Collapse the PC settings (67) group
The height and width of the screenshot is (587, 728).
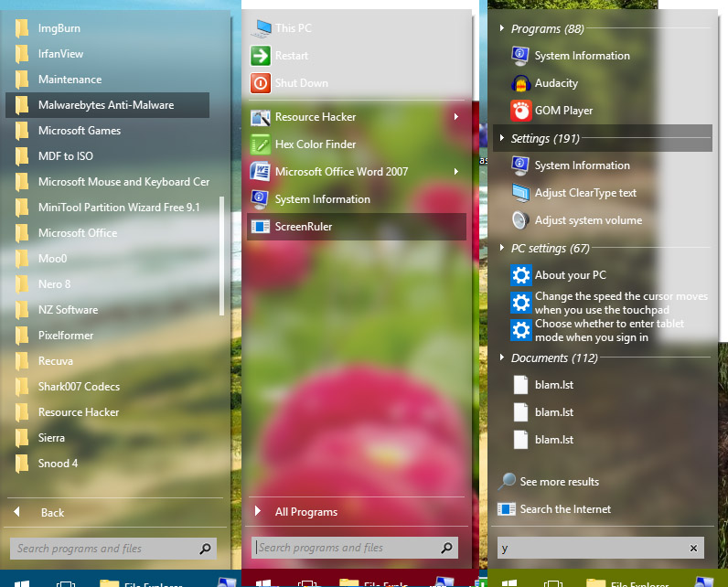[502, 248]
